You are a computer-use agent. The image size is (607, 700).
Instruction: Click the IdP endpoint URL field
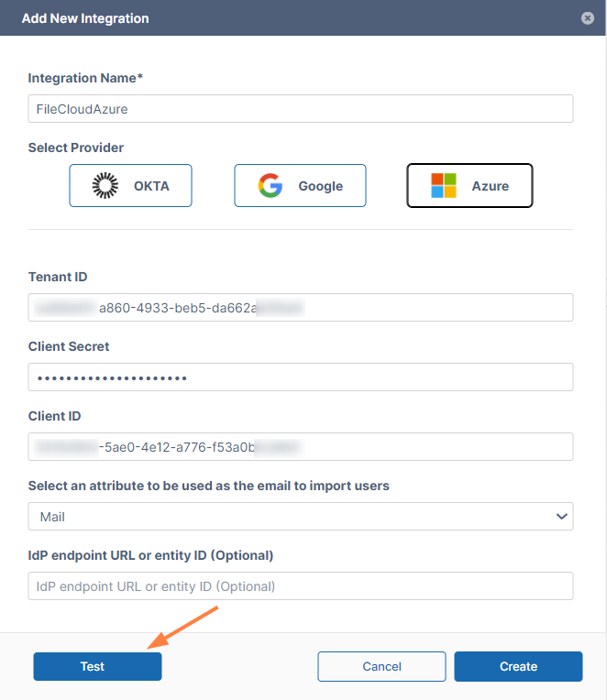point(300,586)
